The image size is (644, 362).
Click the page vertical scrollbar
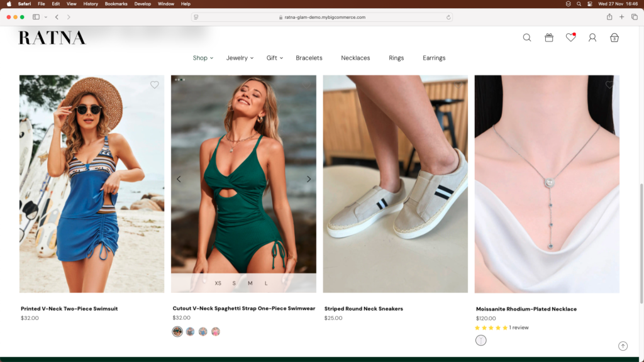pos(641,244)
